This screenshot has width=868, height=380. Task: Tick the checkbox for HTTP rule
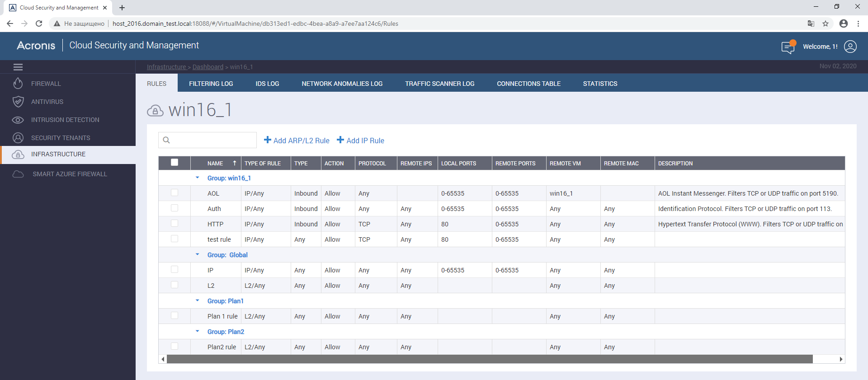(175, 224)
